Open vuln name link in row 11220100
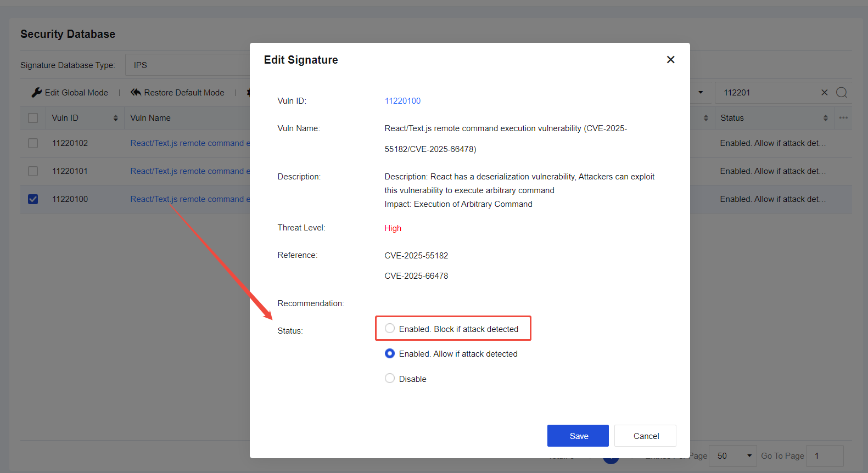Viewport: 868px width, 473px height. pos(190,199)
